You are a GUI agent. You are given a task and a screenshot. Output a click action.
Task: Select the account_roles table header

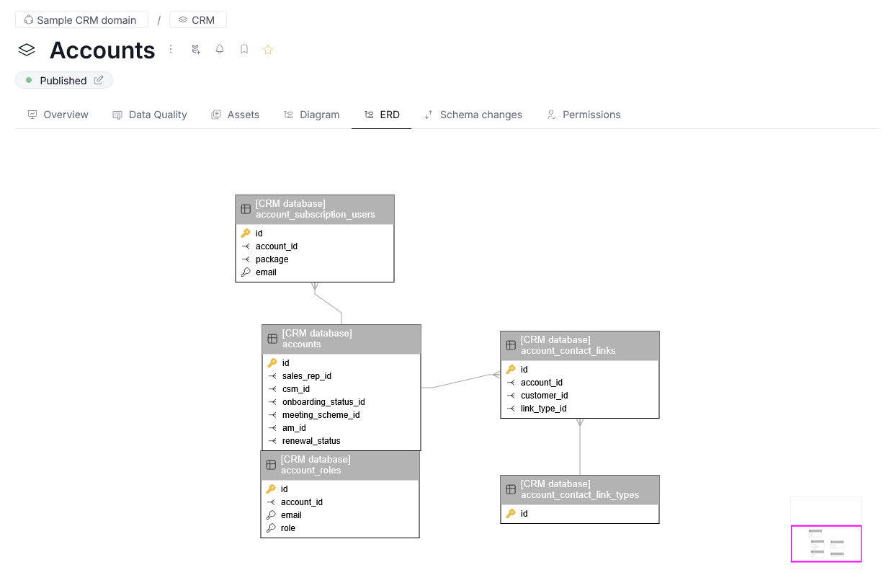340,465
